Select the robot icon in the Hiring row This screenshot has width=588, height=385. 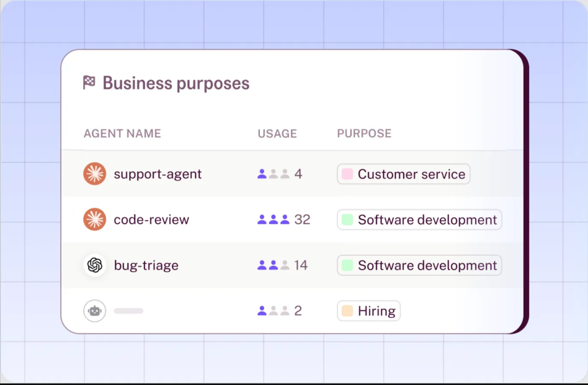pos(94,311)
